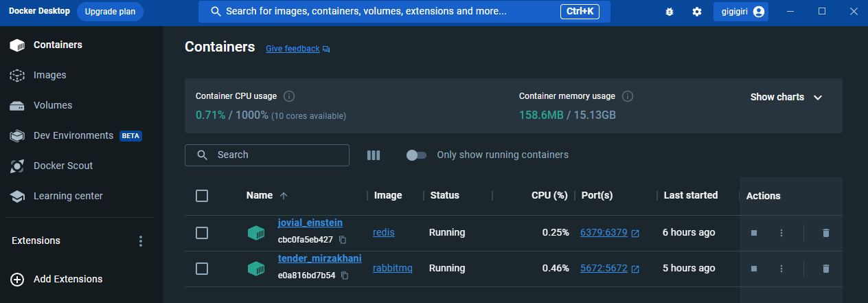Expand the Show charts section

[x=786, y=97]
